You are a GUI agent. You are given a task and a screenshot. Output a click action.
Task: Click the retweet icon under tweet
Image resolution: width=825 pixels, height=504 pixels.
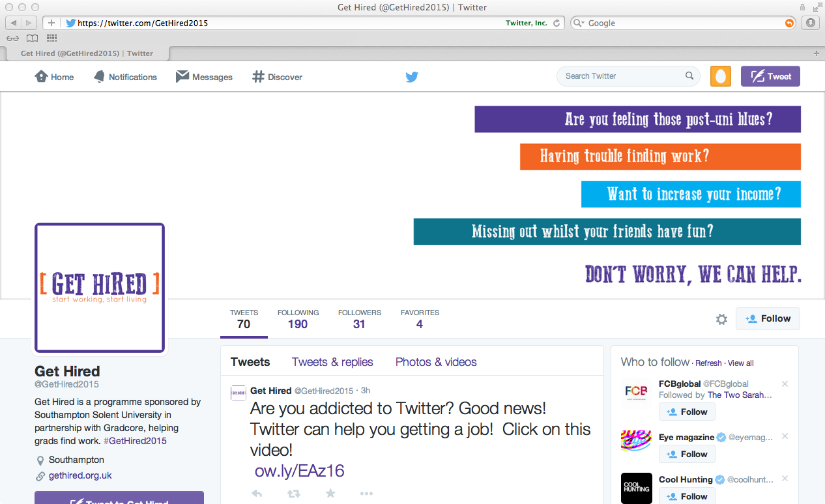(294, 494)
